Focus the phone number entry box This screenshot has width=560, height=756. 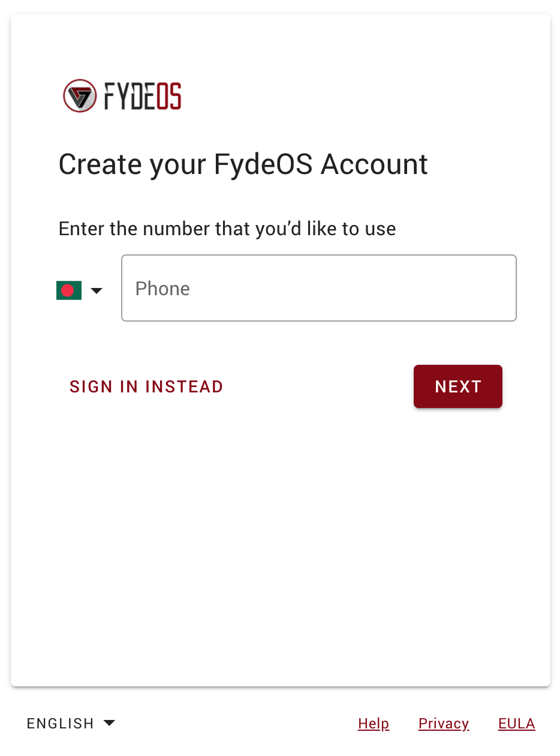point(318,288)
